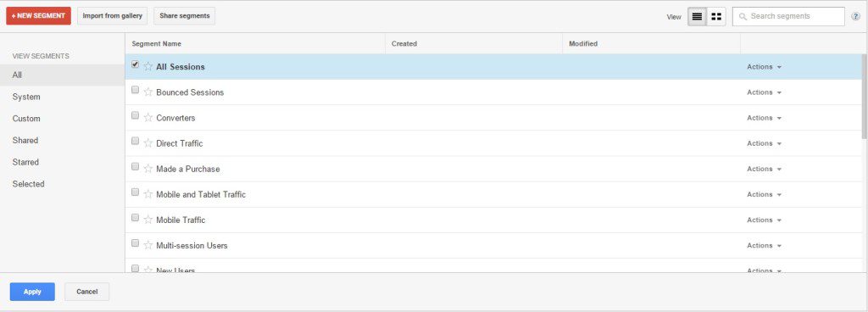The image size is (868, 312).
Task: Click the blue Apply button
Action: point(32,292)
